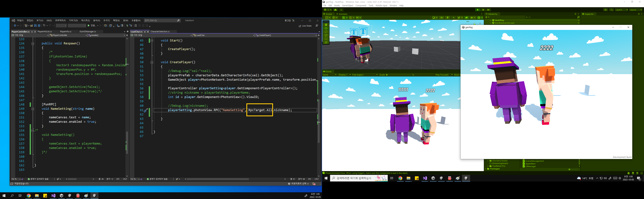Toggle the Hierarchy panel lock icon
This screenshot has width=644, height=199.
[575, 14]
